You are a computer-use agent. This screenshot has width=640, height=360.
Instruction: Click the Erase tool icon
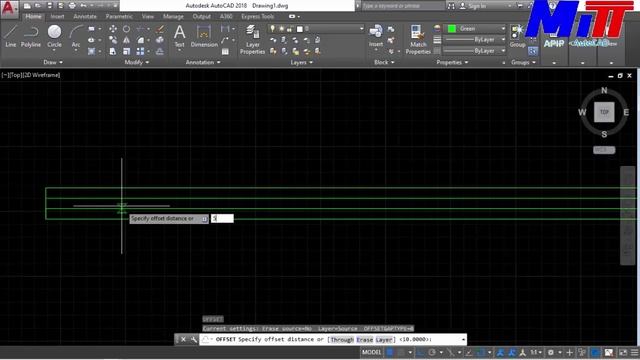point(160,29)
